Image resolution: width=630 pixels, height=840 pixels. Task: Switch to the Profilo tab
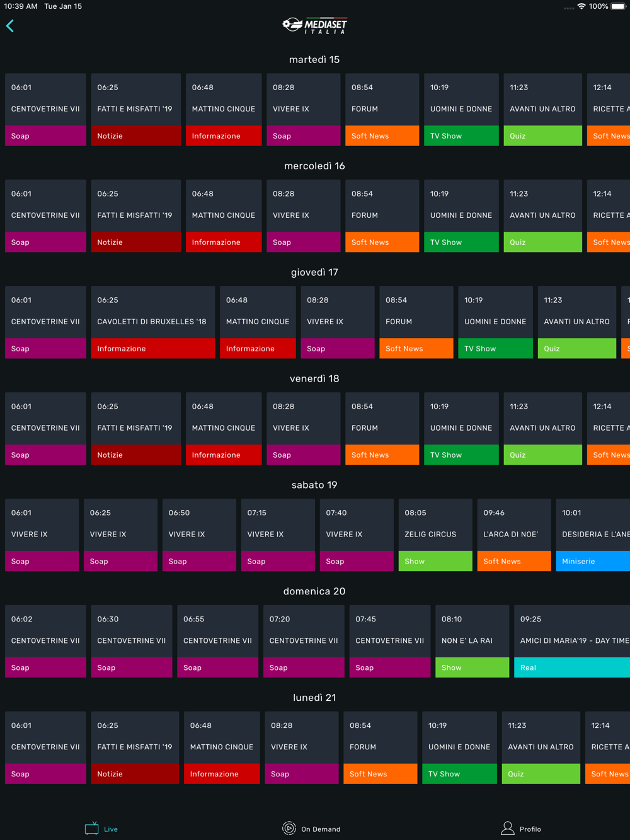coord(530,829)
